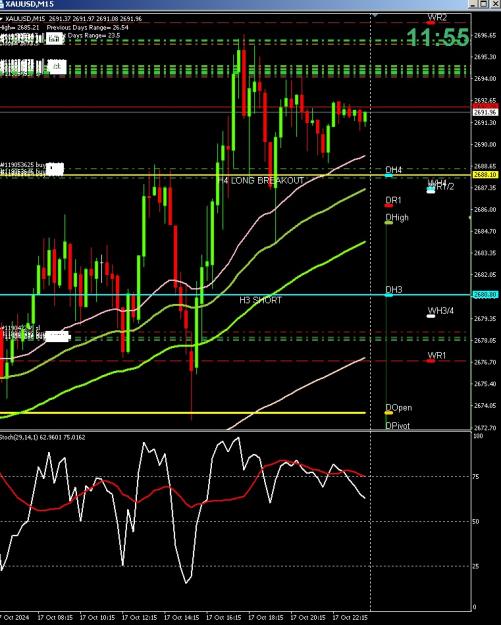Maximize the XAUUSD,M15 chart window
Image resolution: width=501 pixels, height=625 pixels.
coord(483,4)
